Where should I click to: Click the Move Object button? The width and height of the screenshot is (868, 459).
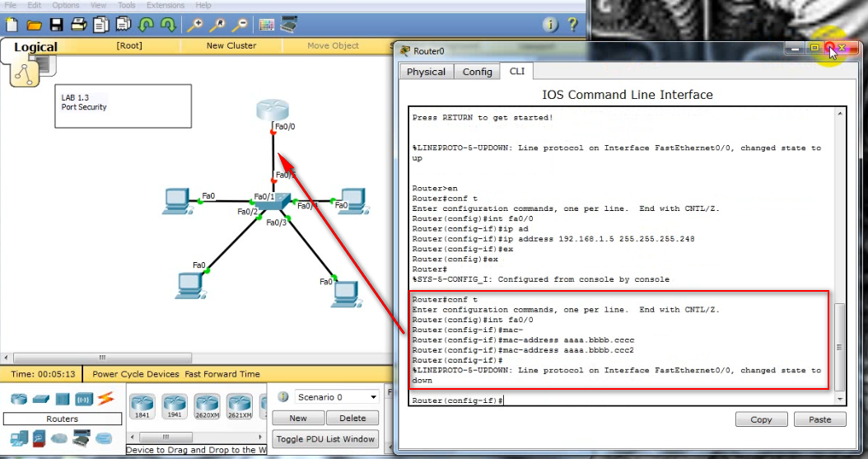point(333,45)
